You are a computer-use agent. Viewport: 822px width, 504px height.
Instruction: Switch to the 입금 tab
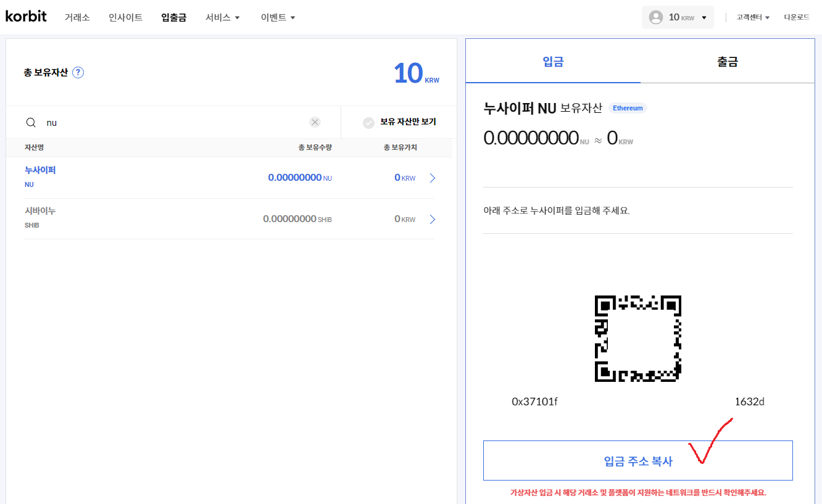(x=553, y=61)
